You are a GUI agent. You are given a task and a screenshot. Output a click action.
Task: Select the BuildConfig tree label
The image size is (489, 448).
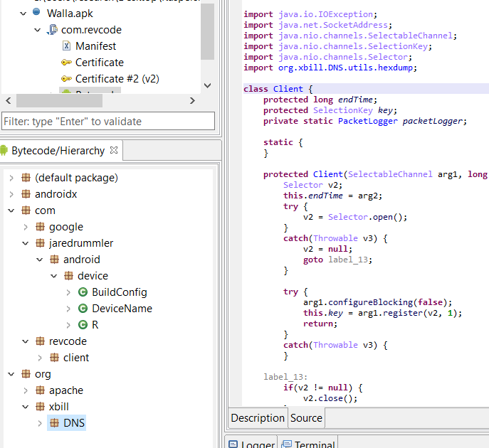(x=120, y=292)
